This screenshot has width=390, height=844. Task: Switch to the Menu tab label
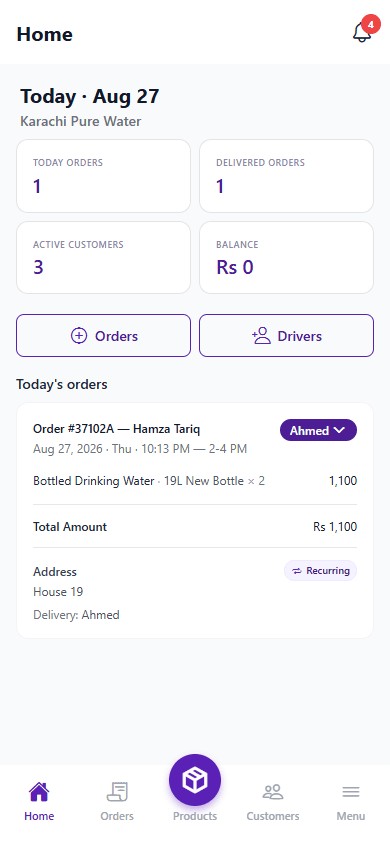tap(351, 816)
